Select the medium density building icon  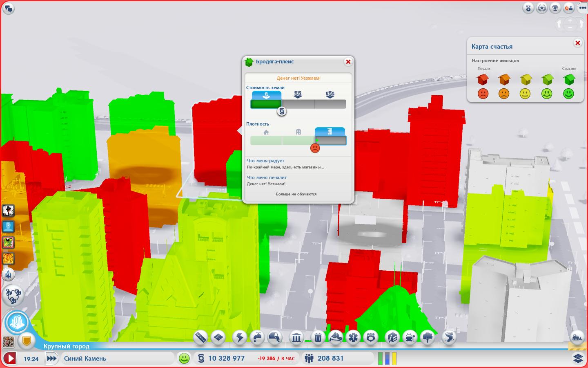point(298,132)
